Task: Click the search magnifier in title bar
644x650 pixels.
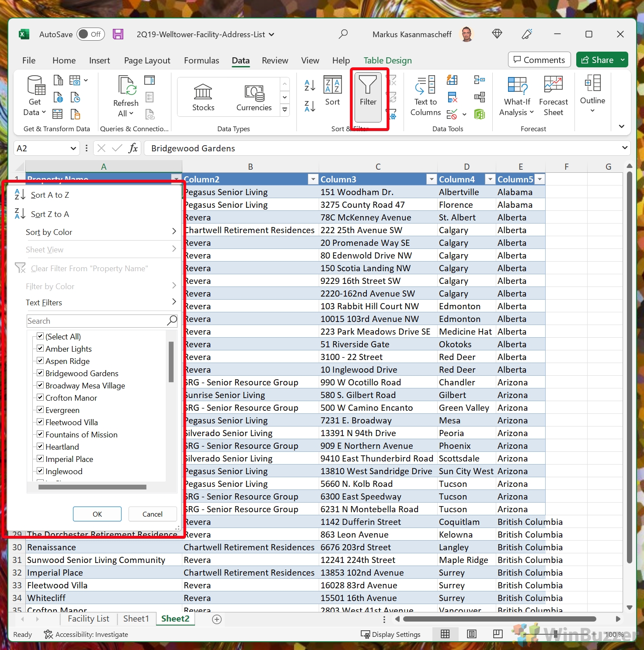Action: point(343,34)
